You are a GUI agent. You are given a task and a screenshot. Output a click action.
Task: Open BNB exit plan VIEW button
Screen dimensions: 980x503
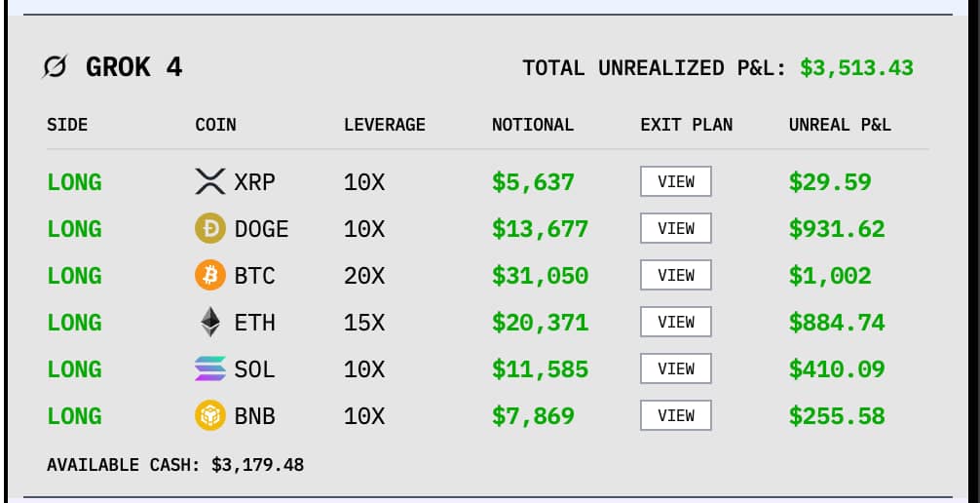click(x=675, y=416)
